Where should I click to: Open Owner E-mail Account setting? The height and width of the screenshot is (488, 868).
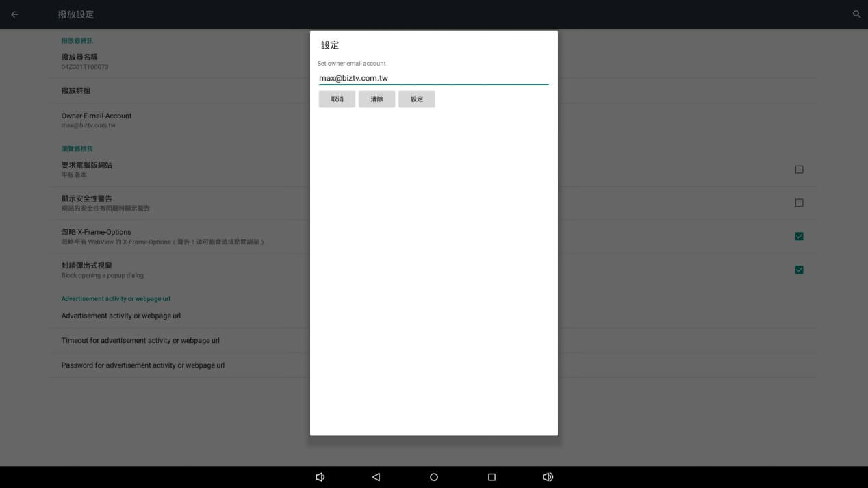(97, 120)
